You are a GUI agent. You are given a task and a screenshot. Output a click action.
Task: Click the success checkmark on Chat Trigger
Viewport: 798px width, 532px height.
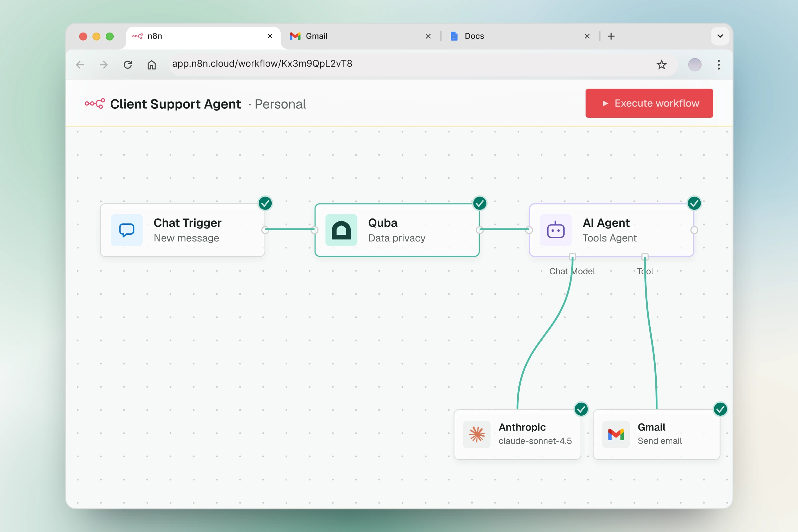tap(265, 203)
